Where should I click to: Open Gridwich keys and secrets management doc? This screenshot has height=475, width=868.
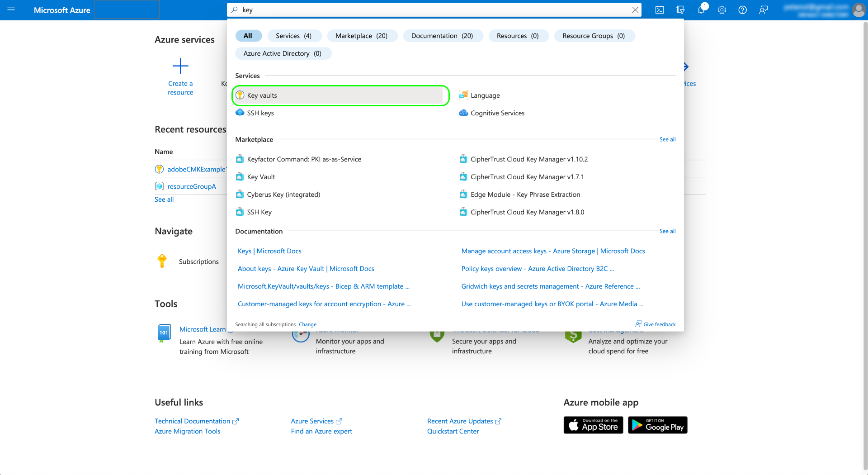551,286
